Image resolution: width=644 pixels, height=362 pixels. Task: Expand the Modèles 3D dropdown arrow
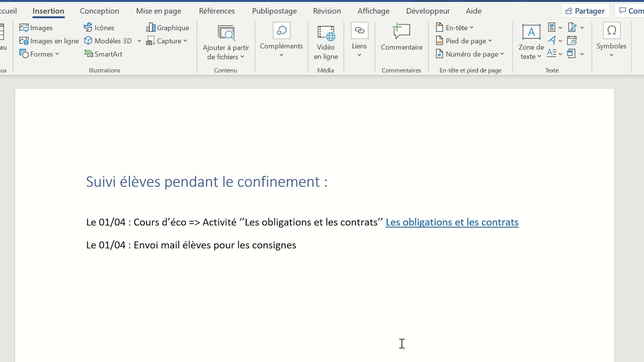139,41
